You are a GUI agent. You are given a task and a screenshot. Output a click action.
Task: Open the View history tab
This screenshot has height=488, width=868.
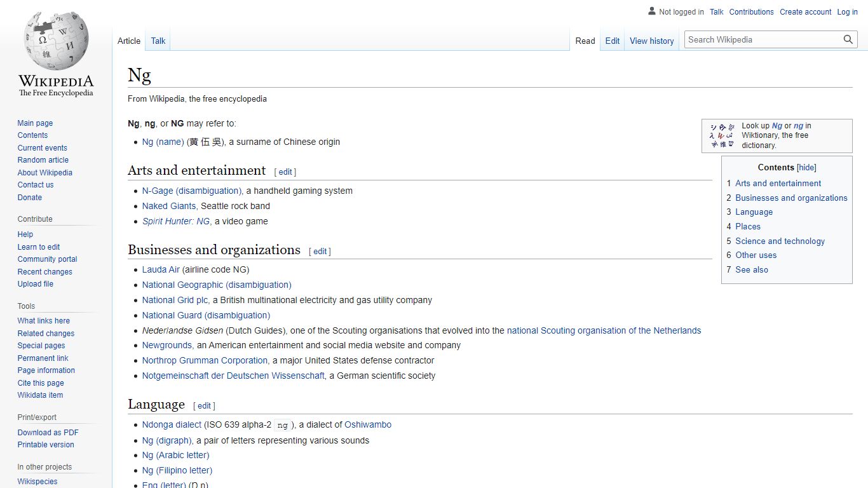652,41
